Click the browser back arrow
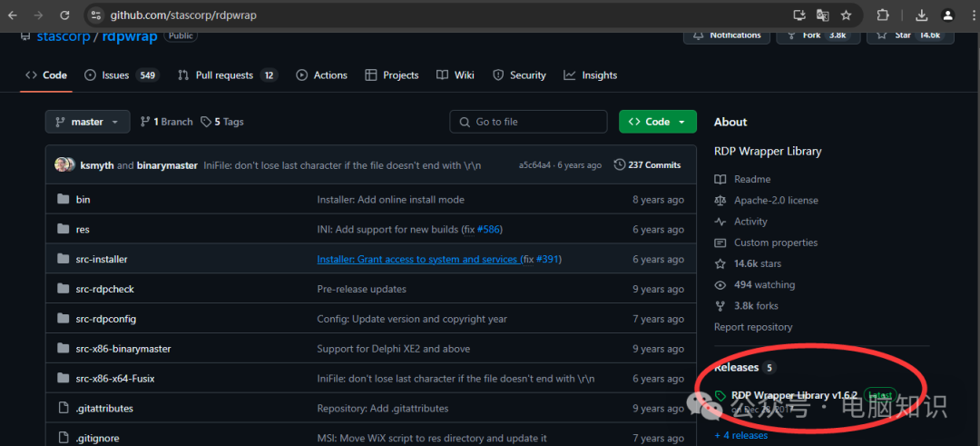This screenshot has height=446, width=980. [x=13, y=15]
